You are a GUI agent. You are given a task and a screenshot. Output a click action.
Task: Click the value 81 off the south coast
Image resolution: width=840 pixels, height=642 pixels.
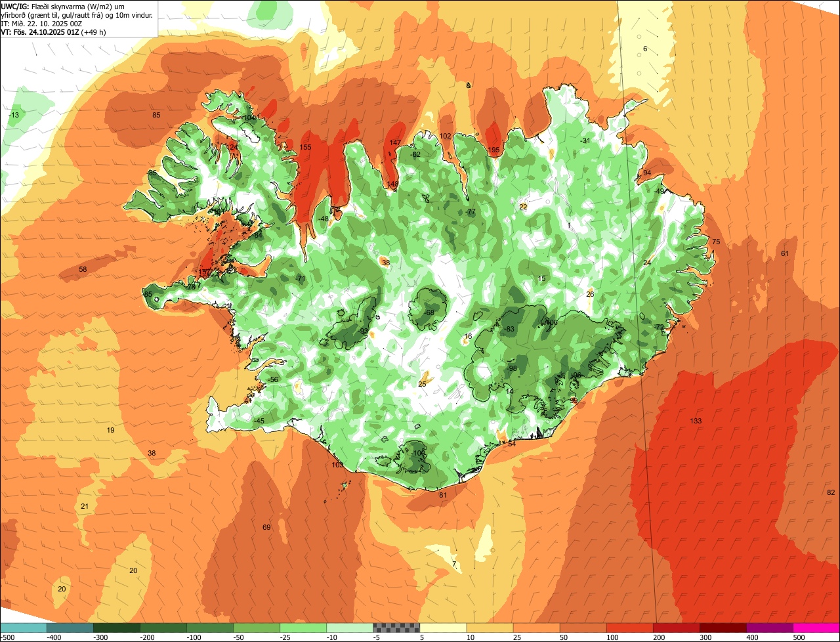coord(443,495)
